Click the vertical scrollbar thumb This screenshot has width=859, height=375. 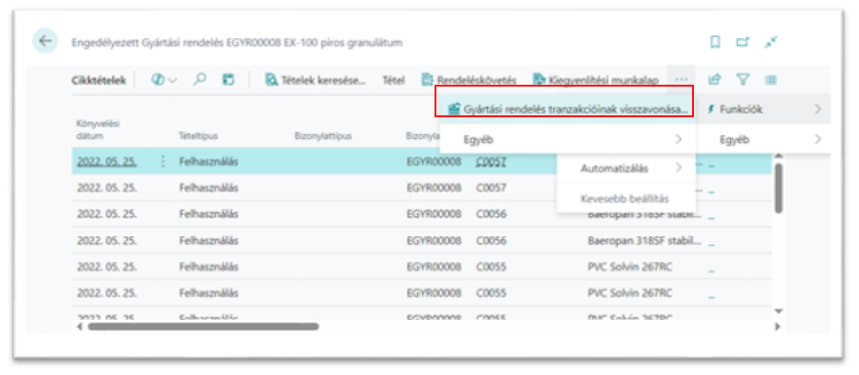[778, 188]
